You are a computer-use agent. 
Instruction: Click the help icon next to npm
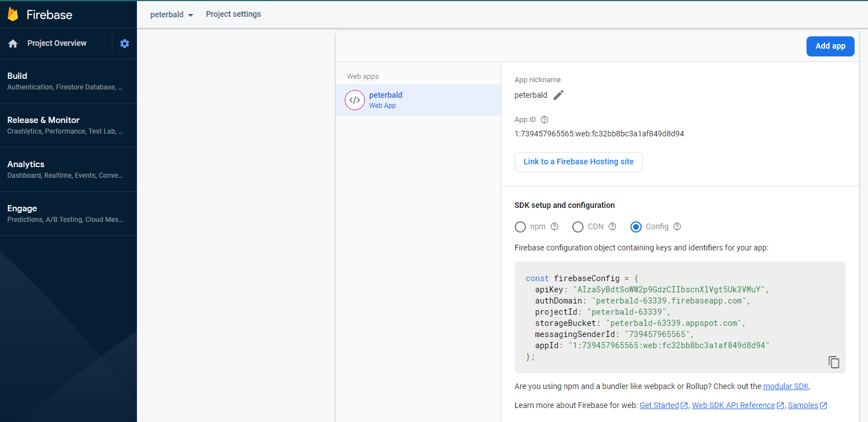(x=554, y=226)
